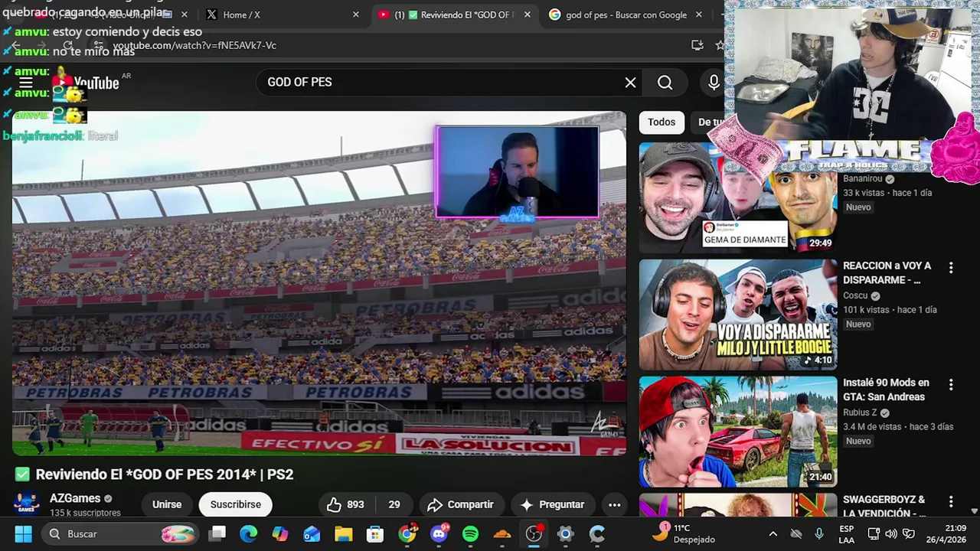The image size is (980, 551).
Task: Open the AZGames channel avatar
Action: pos(26,504)
